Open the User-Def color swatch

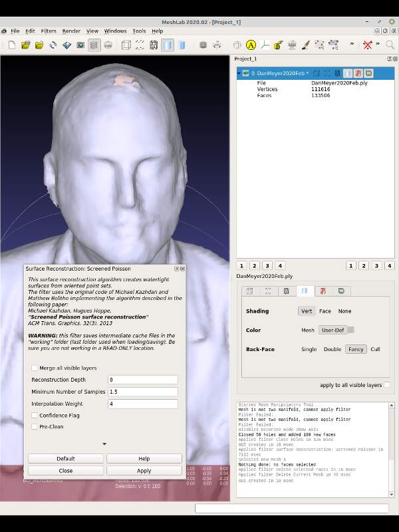click(351, 330)
